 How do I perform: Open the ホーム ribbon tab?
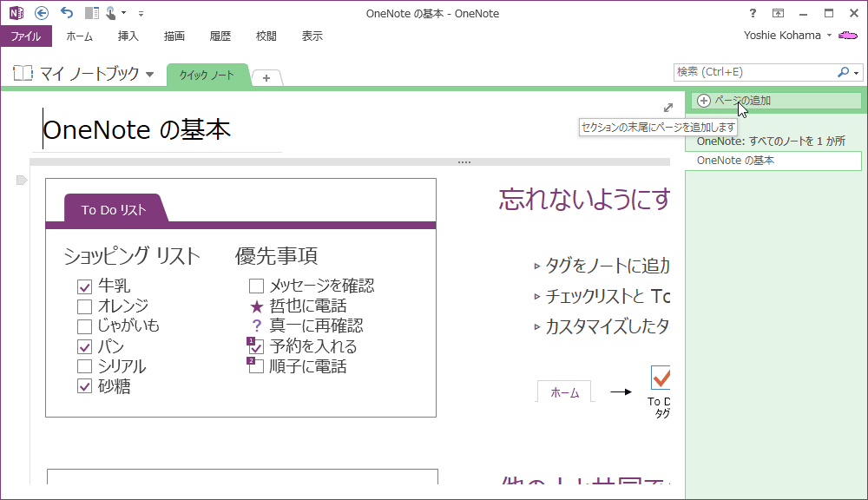click(x=80, y=36)
